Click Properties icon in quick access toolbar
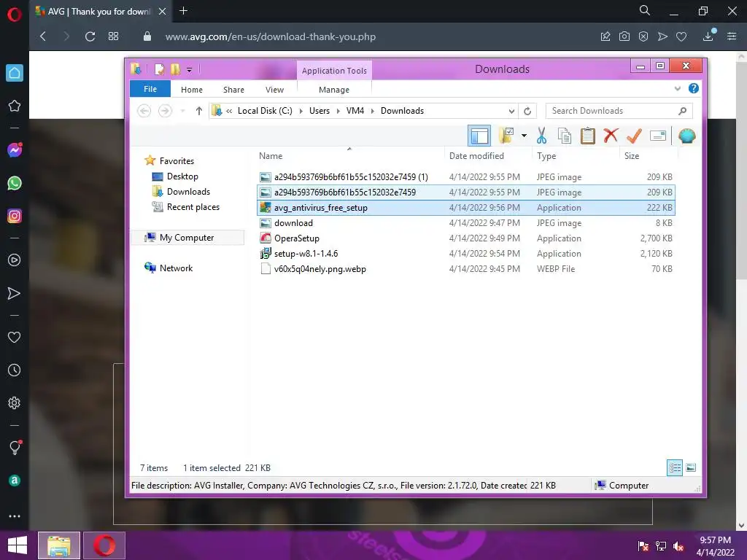The height and width of the screenshot is (560, 747). point(159,69)
